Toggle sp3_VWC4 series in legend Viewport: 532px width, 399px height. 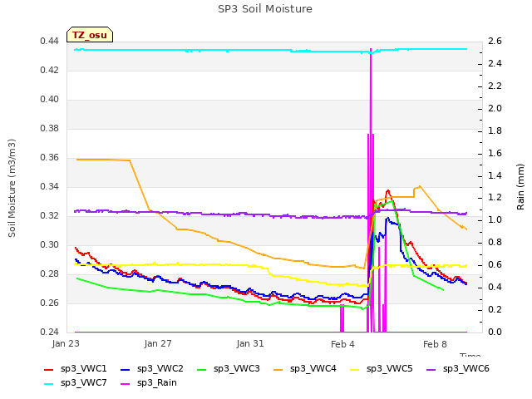(305, 369)
